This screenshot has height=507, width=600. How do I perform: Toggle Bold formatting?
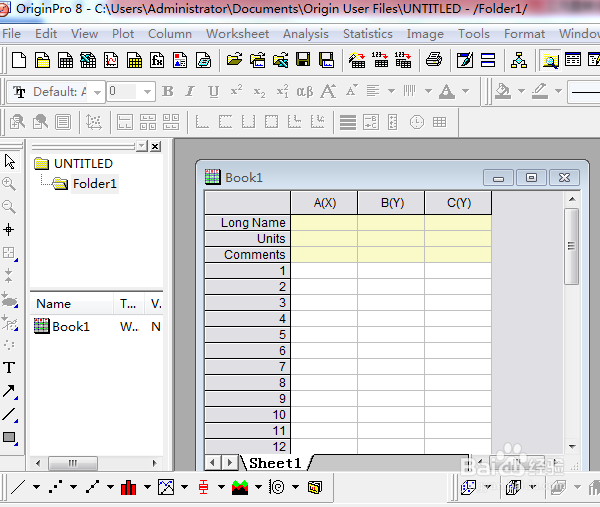pos(168,91)
